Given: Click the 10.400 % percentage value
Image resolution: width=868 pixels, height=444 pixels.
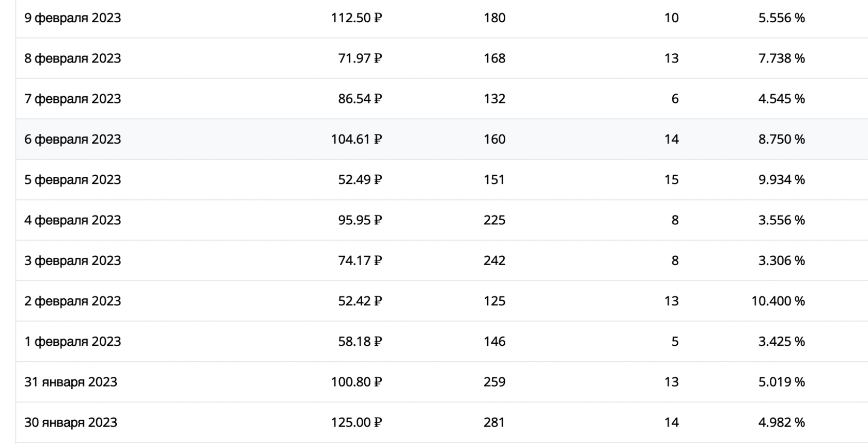Looking at the screenshot, I should (x=778, y=301).
